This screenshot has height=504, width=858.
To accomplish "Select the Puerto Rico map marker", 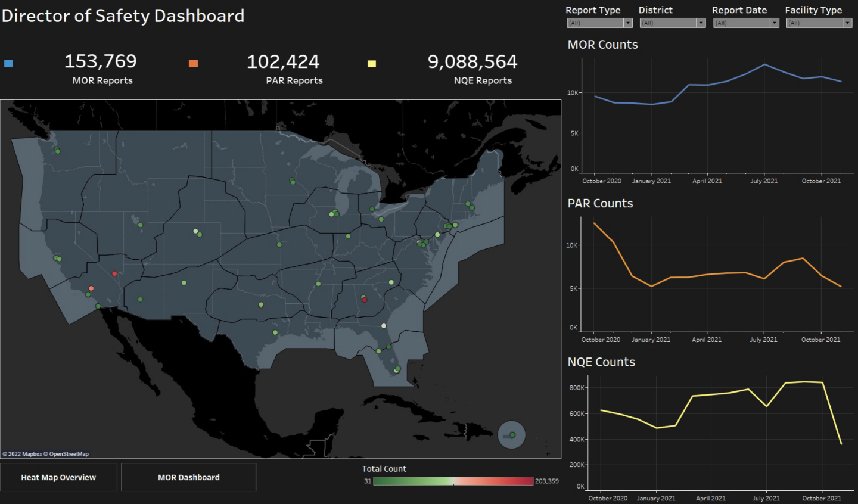I will click(x=512, y=435).
